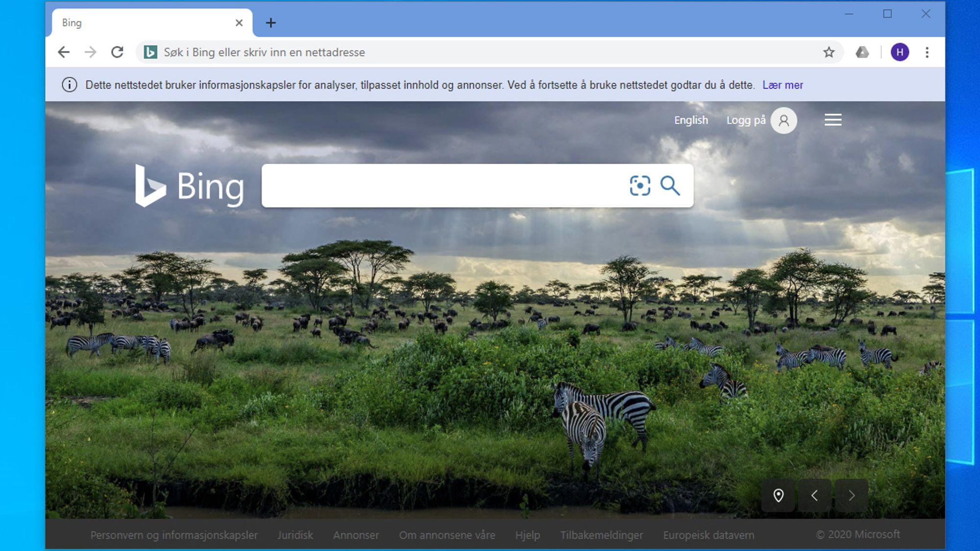The image size is (980, 551).
Task: Click the Lær mer link
Action: click(782, 85)
